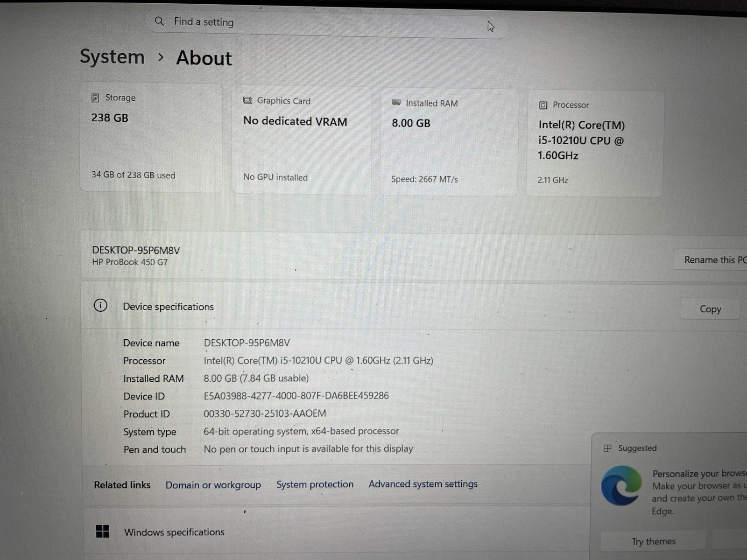Select the Speed: 2667 MT/s text

424,179
